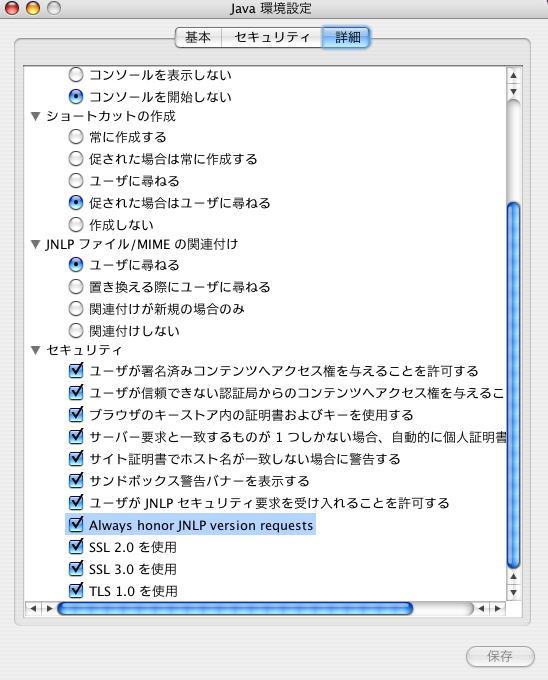The image size is (548, 680).
Task: Click the blue vertical scrollbar thumb
Action: coord(514,385)
